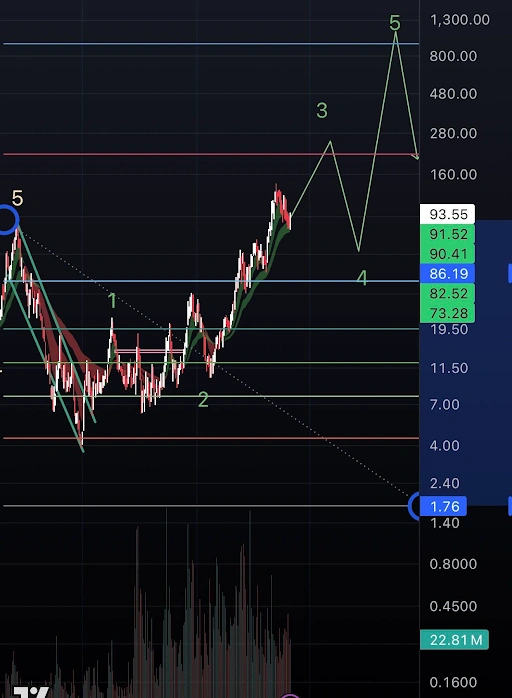512x698 pixels.
Task: Click the 280.00 price axis value
Action: pos(453,134)
